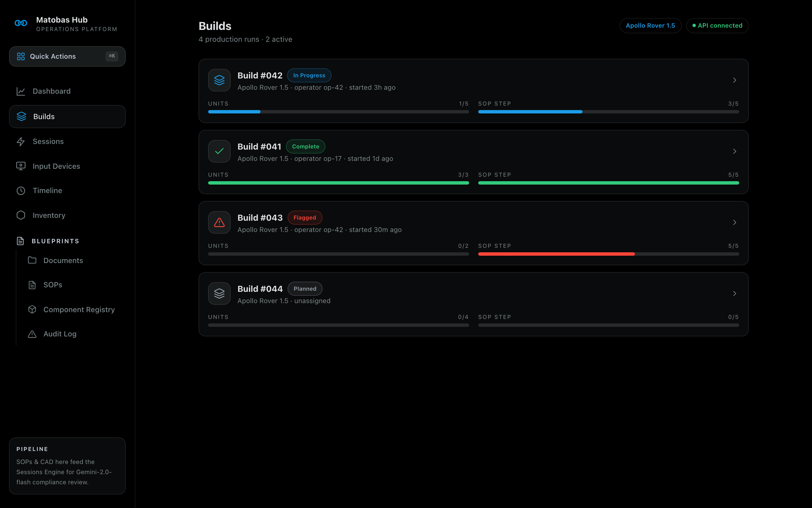Click Build #043 red warning icon
Image resolution: width=812 pixels, height=508 pixels.
click(219, 222)
